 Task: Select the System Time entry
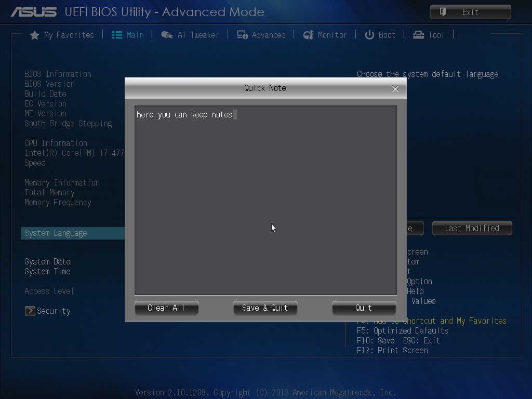pos(47,271)
